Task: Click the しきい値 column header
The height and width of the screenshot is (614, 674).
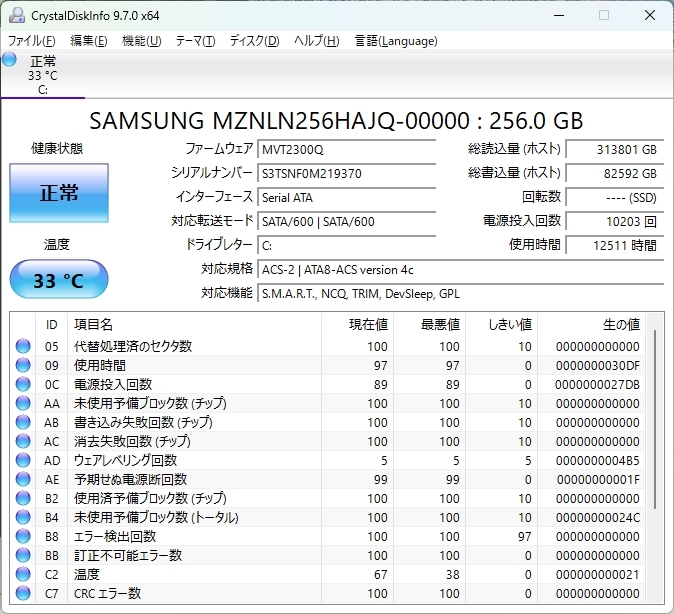Action: click(502, 325)
